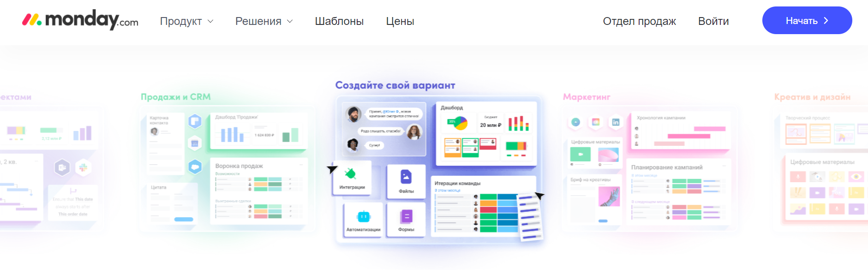Select the Маркетинг card title
The height and width of the screenshot is (274, 868).
pos(587,97)
